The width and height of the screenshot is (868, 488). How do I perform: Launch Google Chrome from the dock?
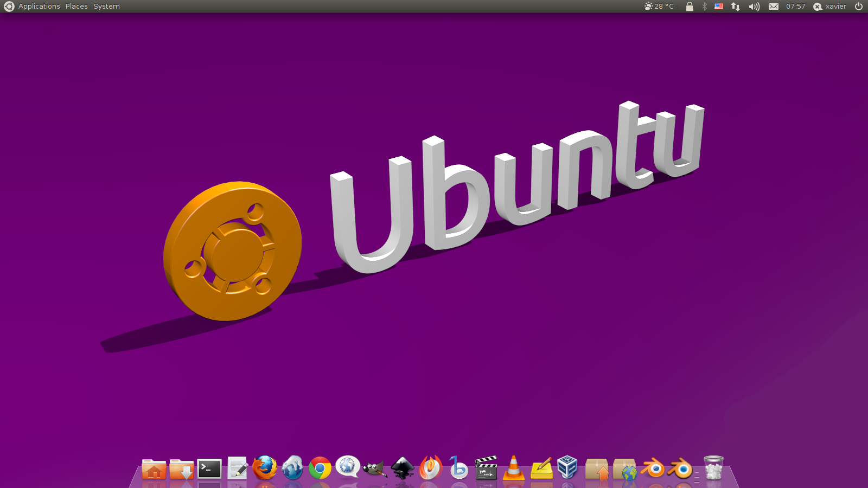[320, 468]
